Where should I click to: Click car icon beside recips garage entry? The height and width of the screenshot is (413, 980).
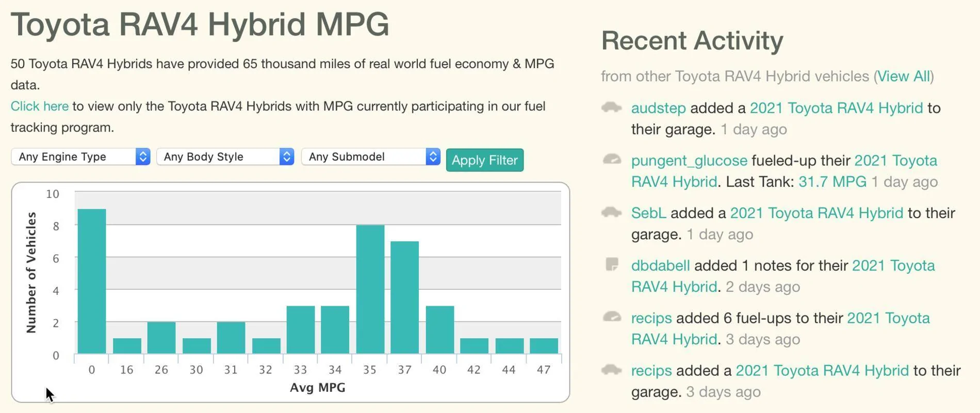pyautogui.click(x=612, y=369)
